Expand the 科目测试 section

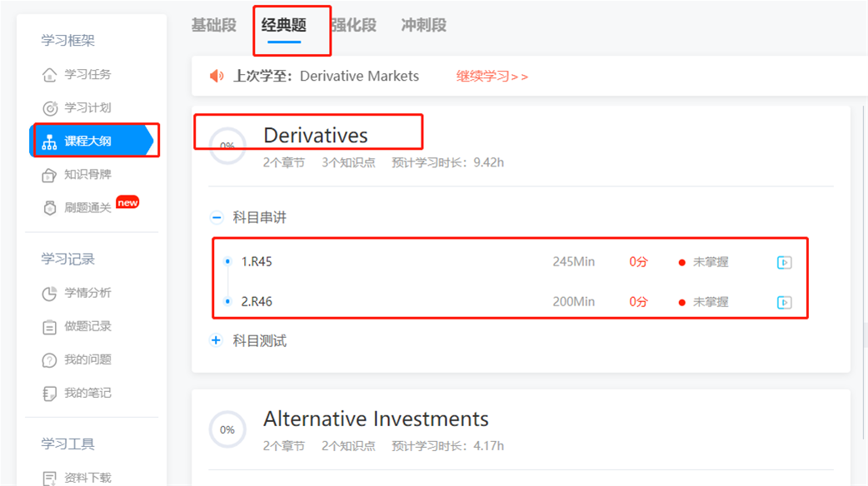click(216, 340)
